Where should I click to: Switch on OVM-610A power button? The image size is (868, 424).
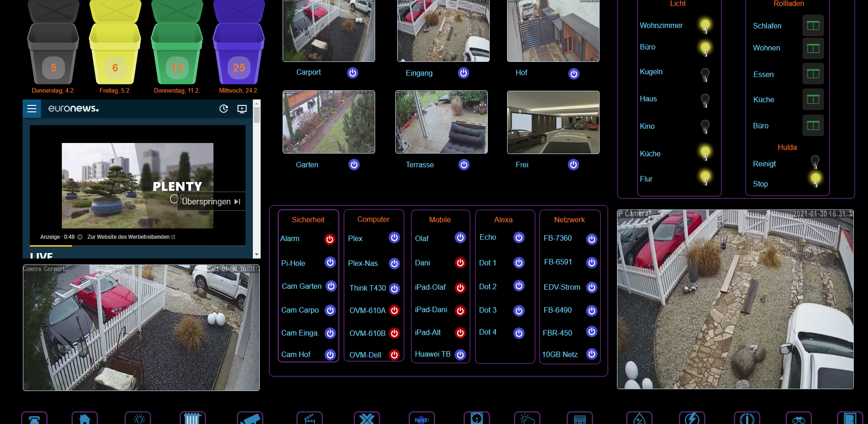[x=394, y=310]
